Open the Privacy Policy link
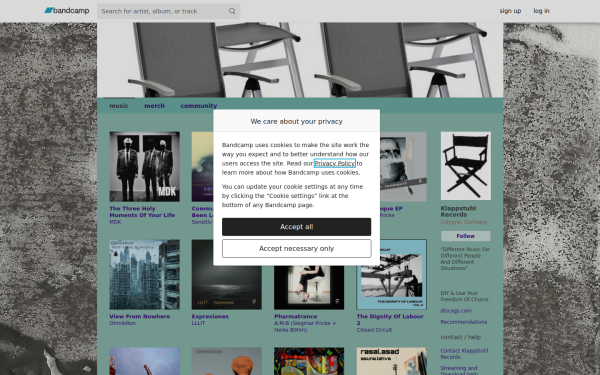Screen dimensions: 600x375 335,163
